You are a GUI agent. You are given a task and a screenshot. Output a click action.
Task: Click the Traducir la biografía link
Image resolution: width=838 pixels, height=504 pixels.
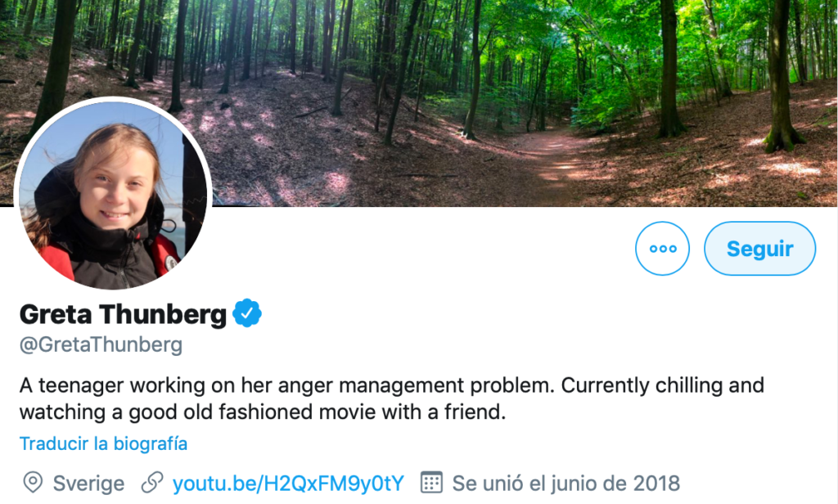pos(104,443)
